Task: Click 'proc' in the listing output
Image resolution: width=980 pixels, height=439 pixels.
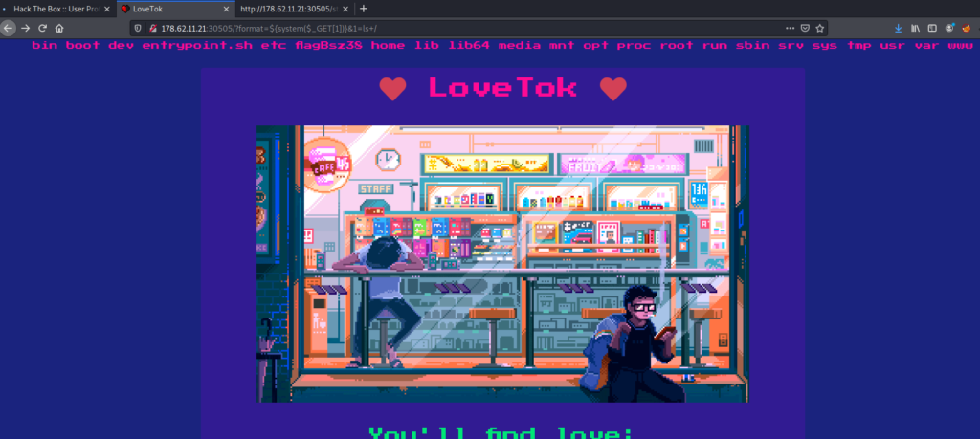Action: (x=634, y=46)
